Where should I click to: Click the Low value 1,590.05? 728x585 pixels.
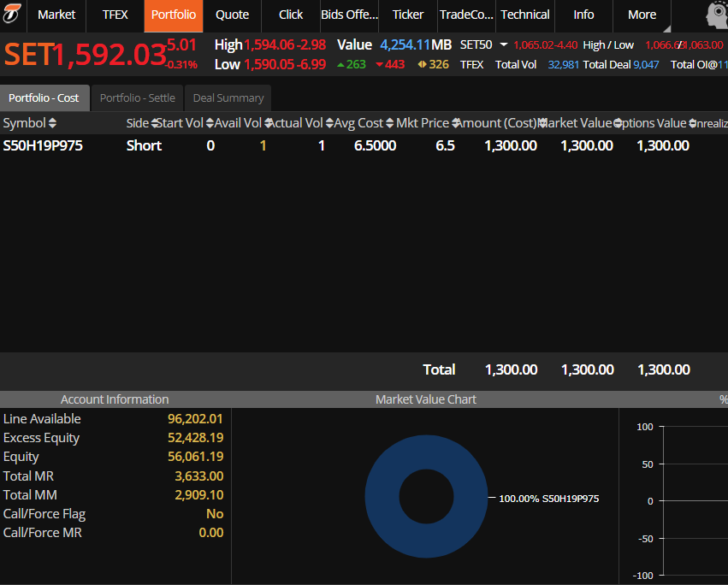(x=269, y=64)
